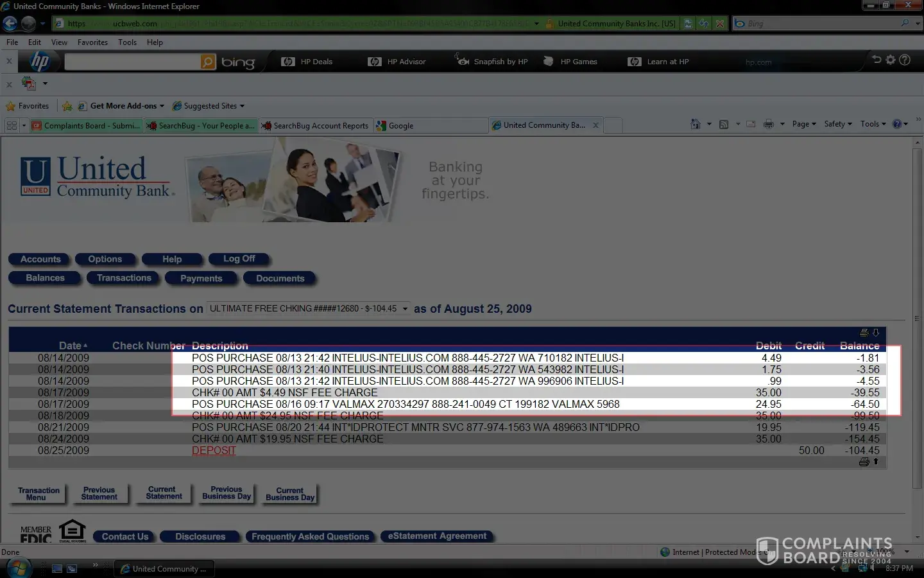Click the Current Business Day button

pyautogui.click(x=290, y=494)
